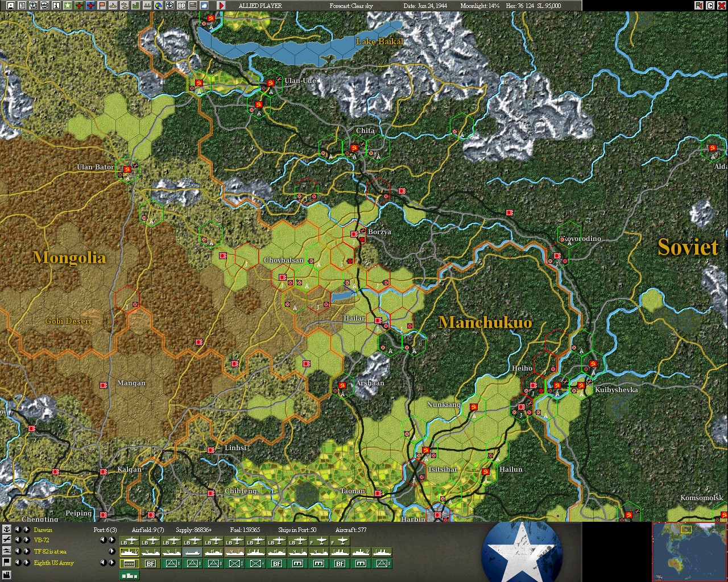
Task: Click the C button at top right
Action: tap(710, 6)
